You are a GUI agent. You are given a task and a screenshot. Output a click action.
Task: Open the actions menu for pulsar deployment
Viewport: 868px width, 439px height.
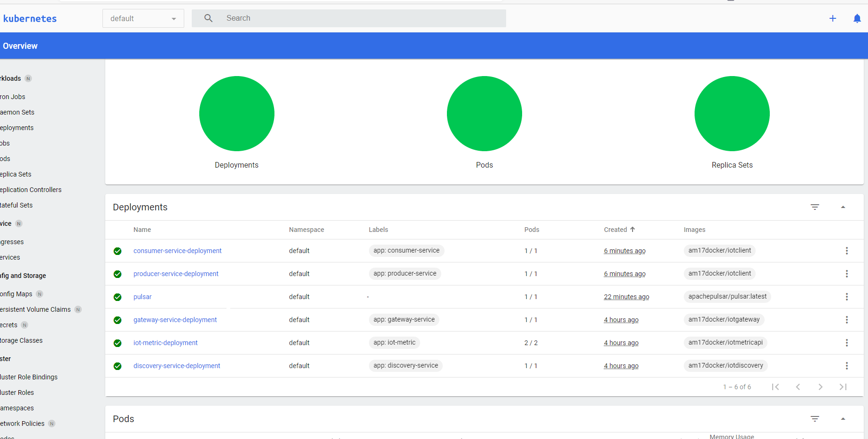click(x=846, y=297)
